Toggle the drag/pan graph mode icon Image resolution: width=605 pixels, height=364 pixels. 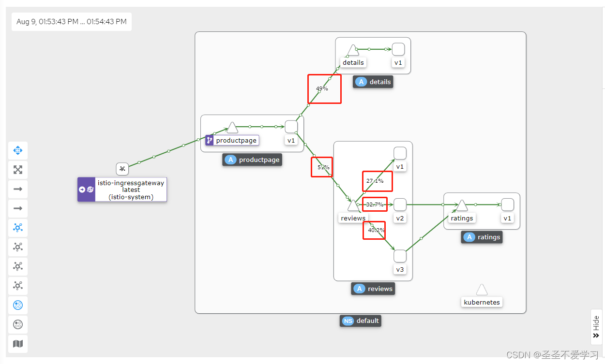click(x=18, y=150)
